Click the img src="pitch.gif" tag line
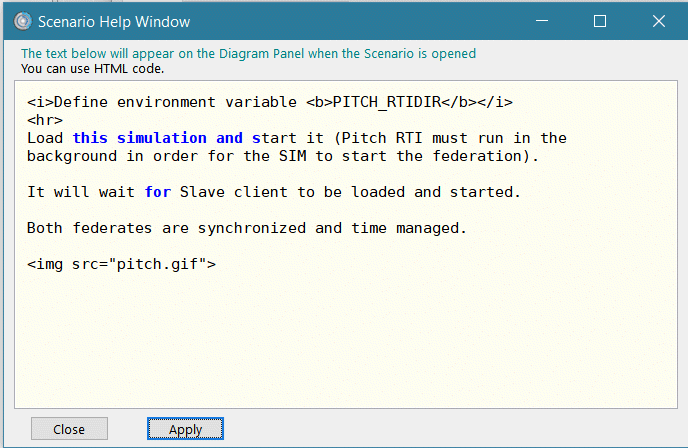 [121, 264]
